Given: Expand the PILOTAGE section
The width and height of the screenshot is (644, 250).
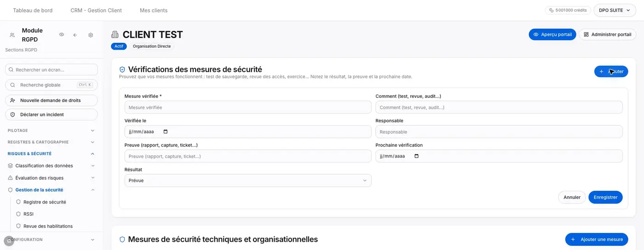Looking at the screenshot, I should click(x=51, y=131).
